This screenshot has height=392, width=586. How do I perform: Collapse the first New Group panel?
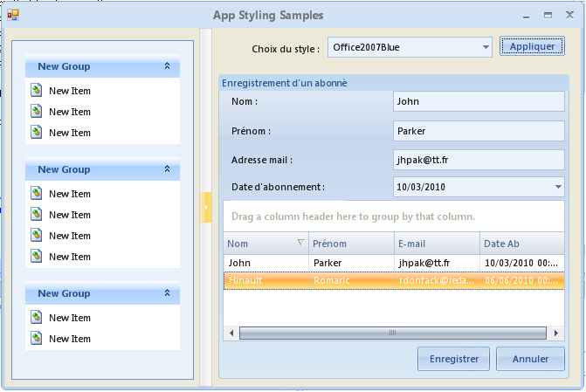(x=167, y=66)
